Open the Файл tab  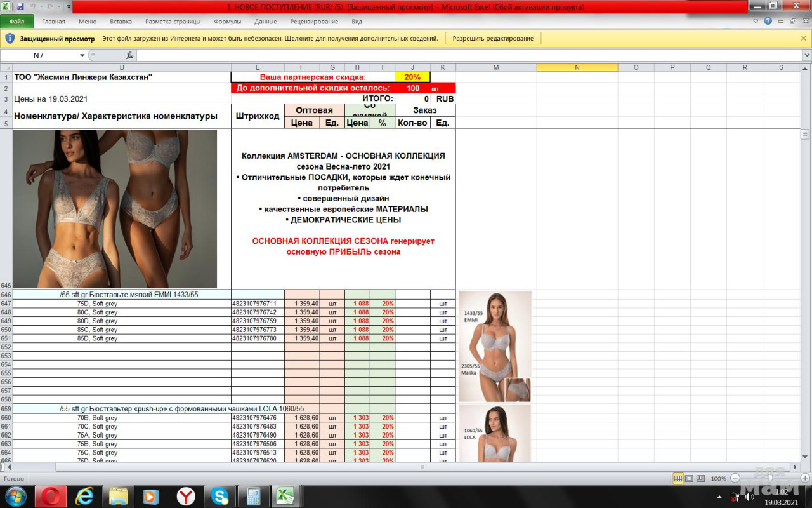click(17, 21)
